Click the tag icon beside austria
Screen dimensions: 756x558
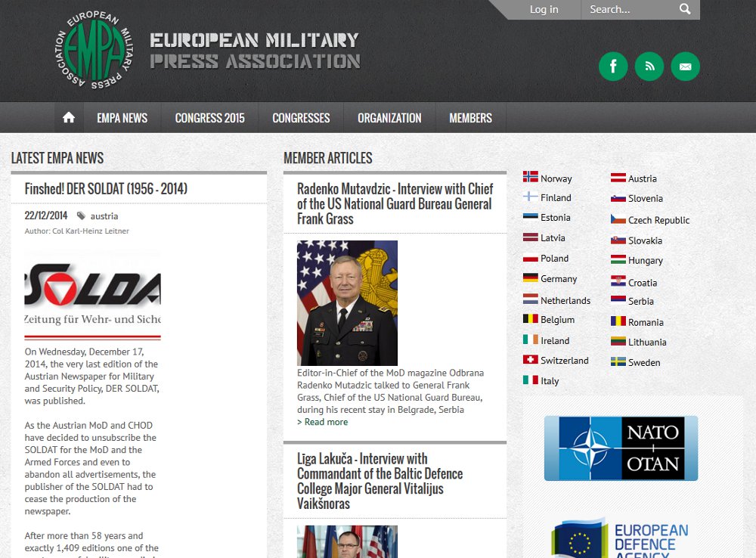[81, 215]
